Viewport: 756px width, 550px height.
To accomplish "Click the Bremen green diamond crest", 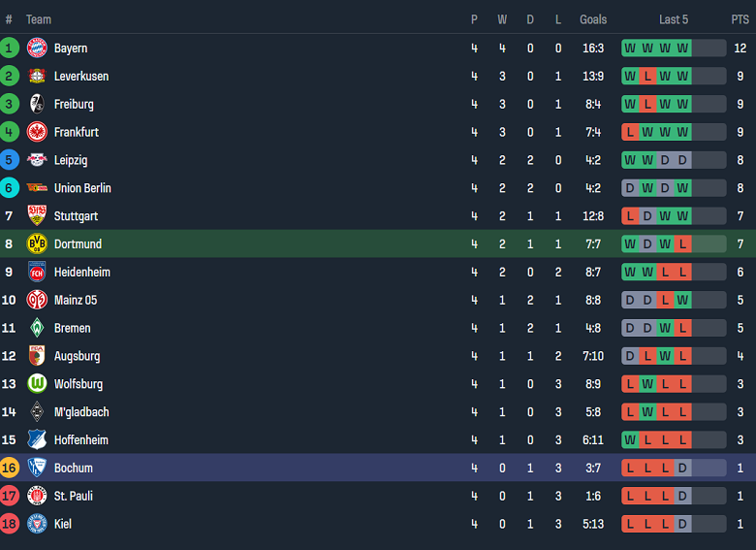I will pos(37,328).
